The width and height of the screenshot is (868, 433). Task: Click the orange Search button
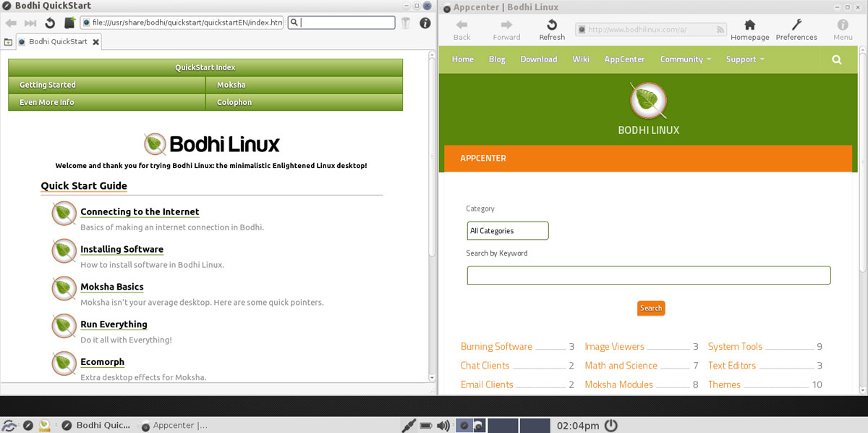(651, 308)
